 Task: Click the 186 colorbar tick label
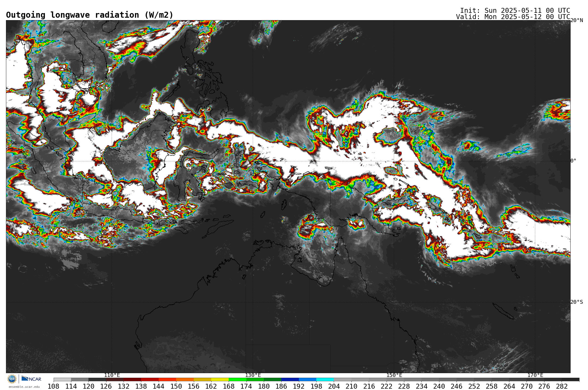click(x=281, y=386)
